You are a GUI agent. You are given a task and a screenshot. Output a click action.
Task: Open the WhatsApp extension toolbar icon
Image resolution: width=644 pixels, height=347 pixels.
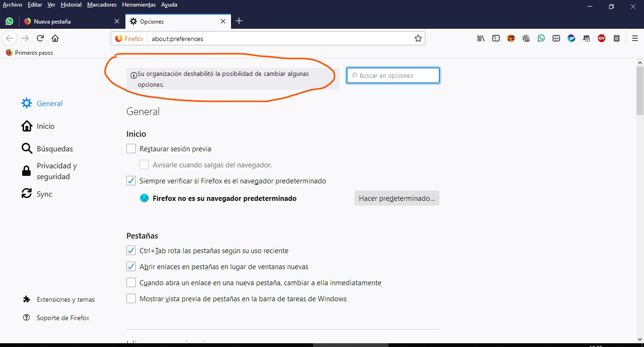coord(541,39)
